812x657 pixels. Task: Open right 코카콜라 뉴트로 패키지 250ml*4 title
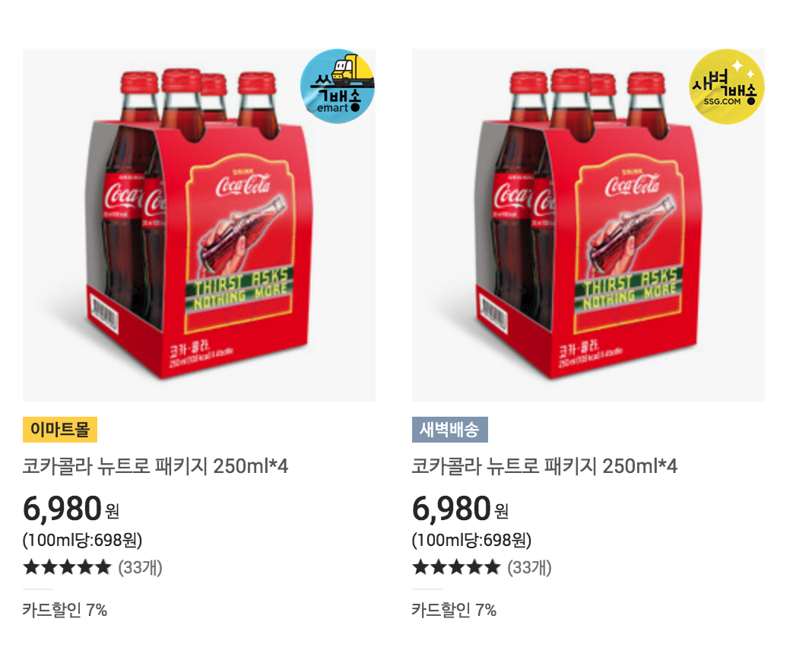(545, 466)
